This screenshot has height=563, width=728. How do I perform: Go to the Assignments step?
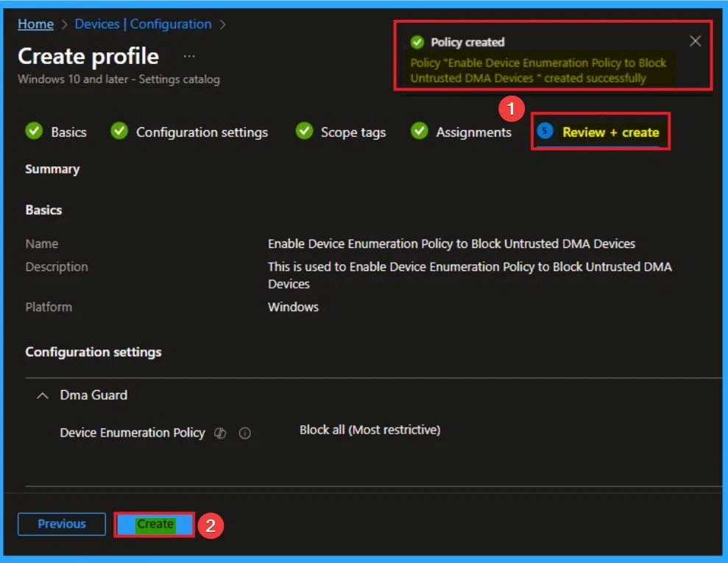point(473,132)
